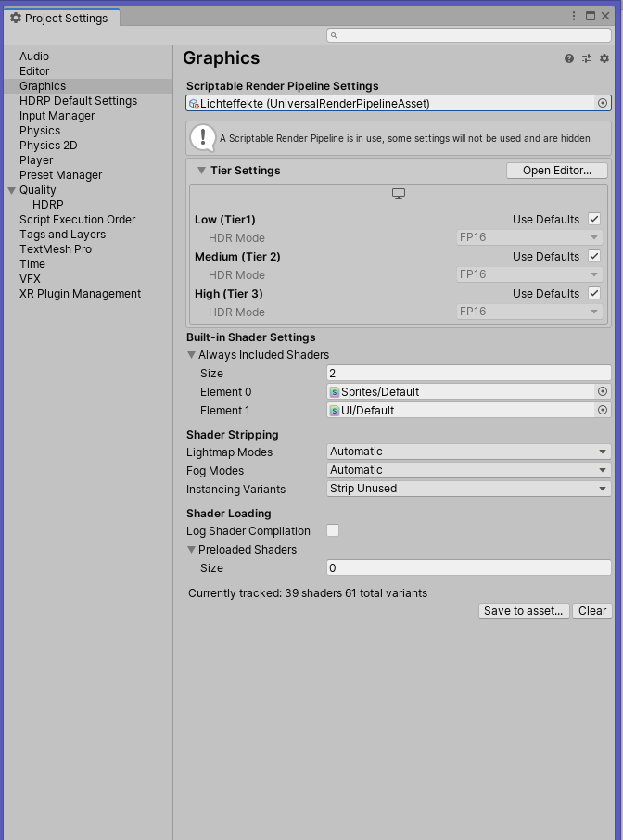Screen dimensions: 623x840
Task: Click the Graphics help question mark icon
Action: (x=569, y=58)
